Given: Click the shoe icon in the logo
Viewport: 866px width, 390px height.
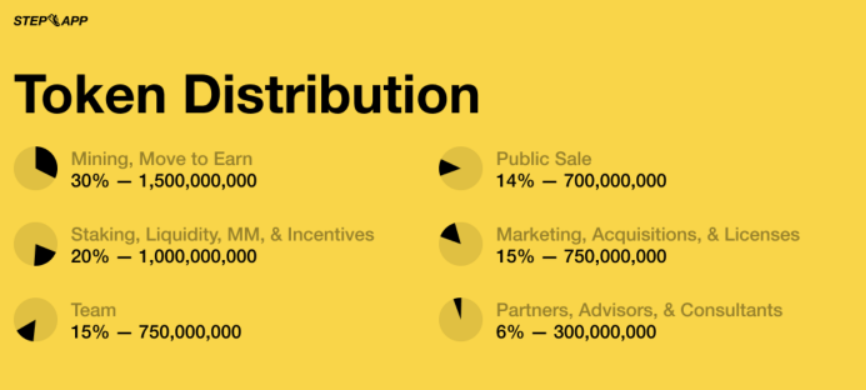Looking at the screenshot, I should [x=53, y=20].
